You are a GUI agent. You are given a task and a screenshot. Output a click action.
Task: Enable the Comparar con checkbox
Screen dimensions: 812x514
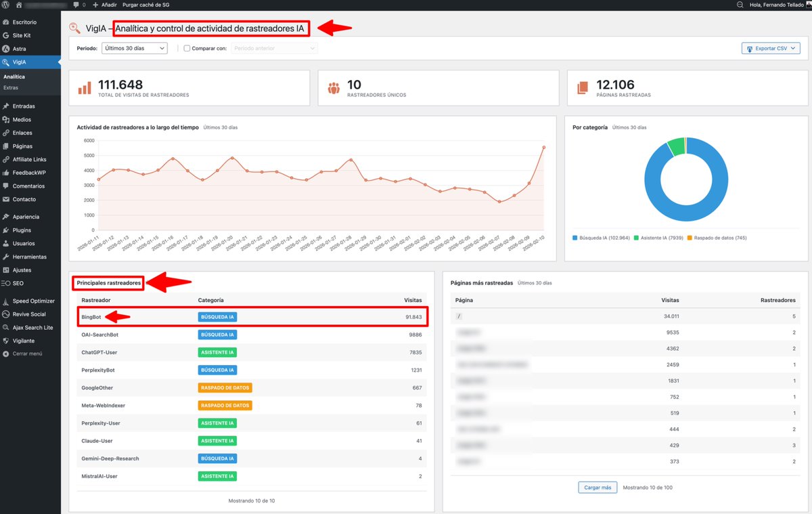click(x=188, y=48)
